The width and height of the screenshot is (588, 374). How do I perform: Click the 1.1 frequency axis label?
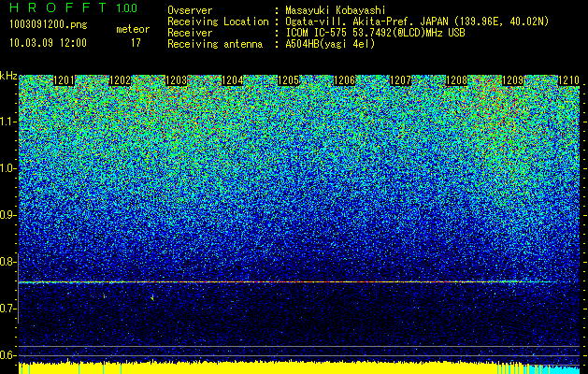(8, 122)
